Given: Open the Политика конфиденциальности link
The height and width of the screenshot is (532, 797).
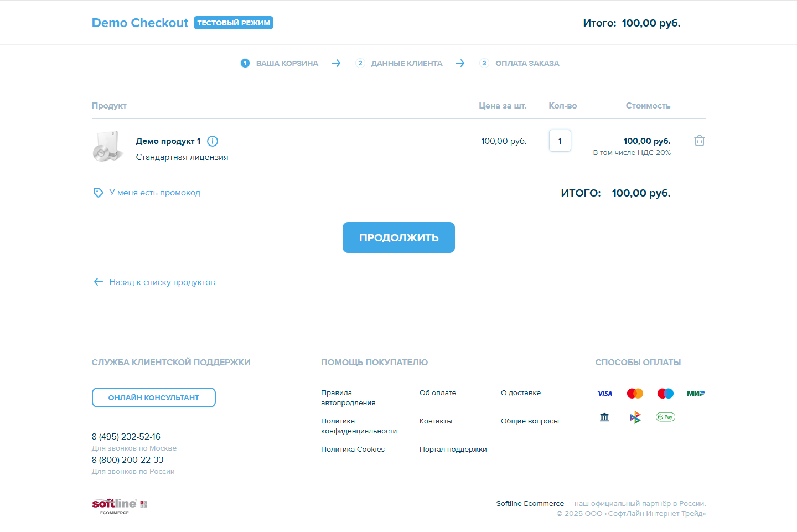Looking at the screenshot, I should point(359,426).
